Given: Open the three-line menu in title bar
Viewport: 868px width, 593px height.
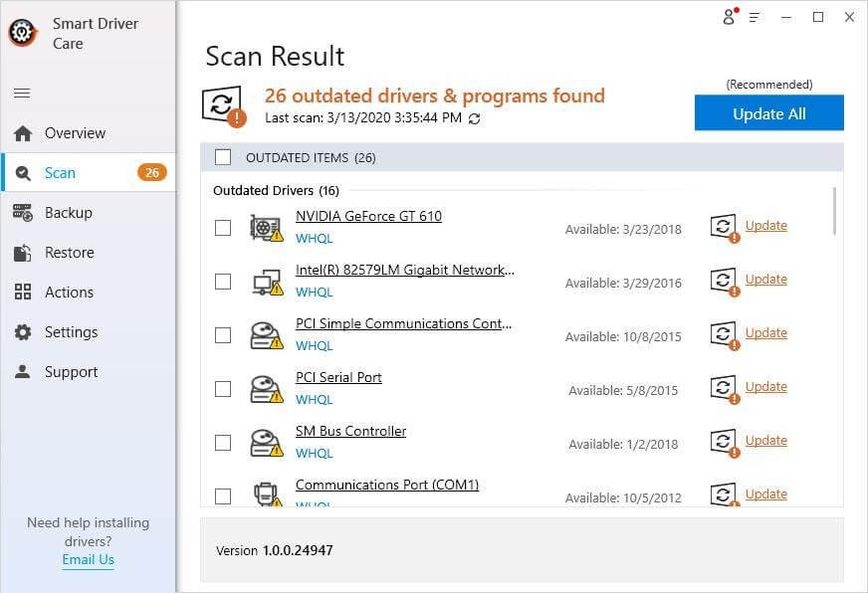Looking at the screenshot, I should [x=755, y=17].
